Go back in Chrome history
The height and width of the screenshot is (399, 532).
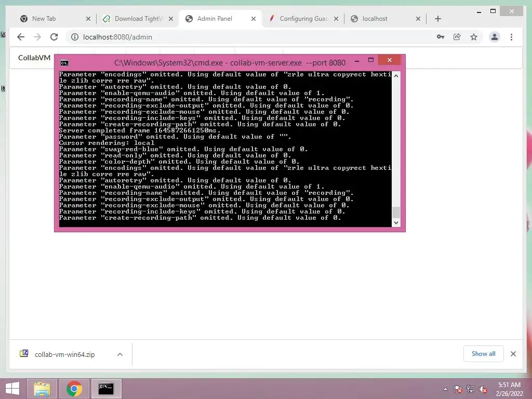click(x=21, y=37)
